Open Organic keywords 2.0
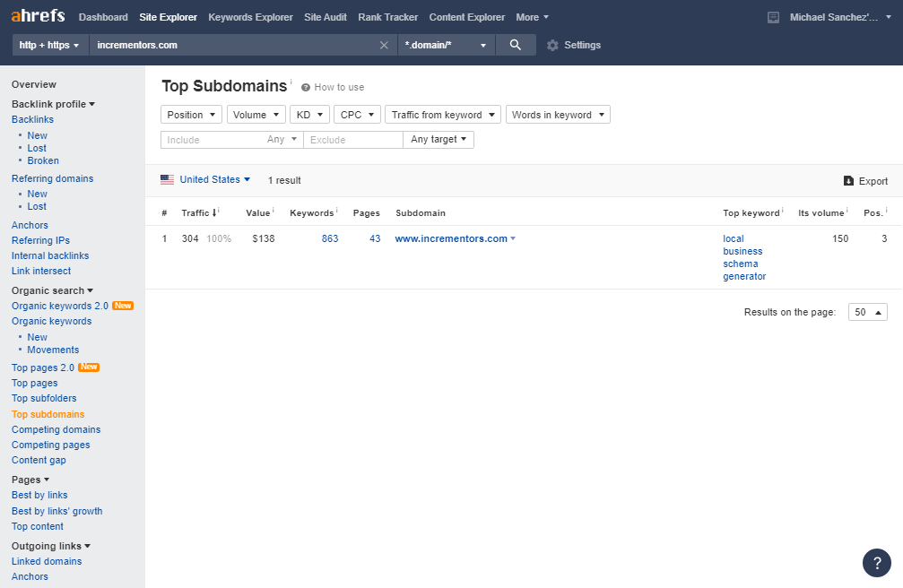Screen dimensions: 903x588 tap(60, 306)
